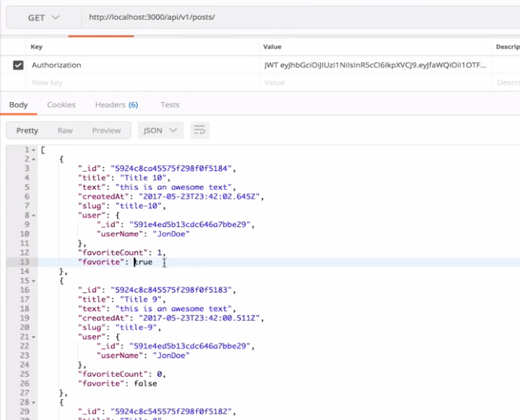Select the JWT token value field
Viewport: 520px width, 420px height.
tap(375, 66)
